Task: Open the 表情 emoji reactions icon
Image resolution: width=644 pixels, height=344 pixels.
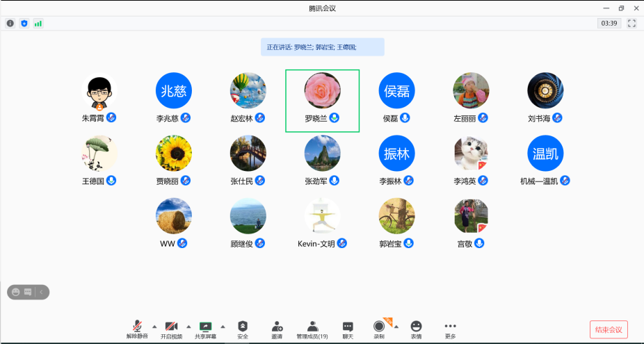Action: coord(416,327)
